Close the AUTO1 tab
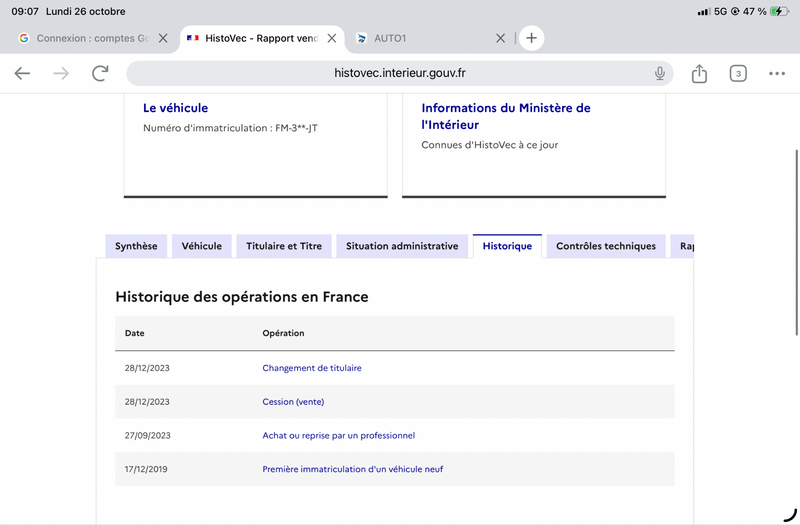Screen dimensions: 800x525 501,38
